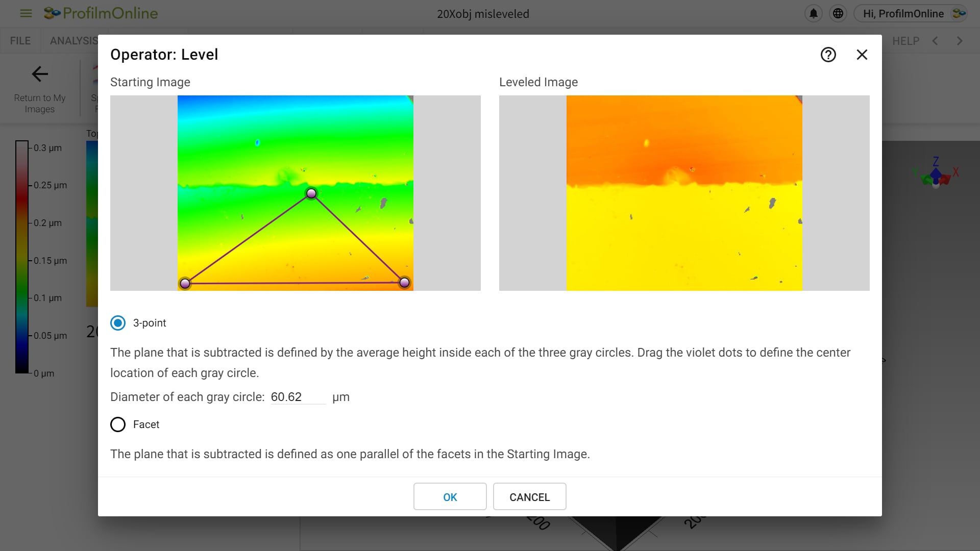The height and width of the screenshot is (551, 980).
Task: Click the Return to My Images back arrow
Action: (40, 73)
